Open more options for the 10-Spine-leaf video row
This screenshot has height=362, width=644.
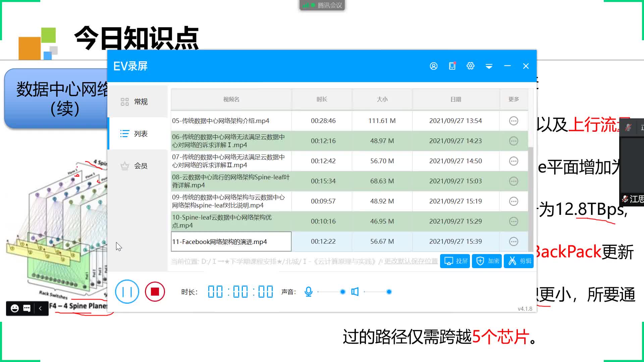514,221
